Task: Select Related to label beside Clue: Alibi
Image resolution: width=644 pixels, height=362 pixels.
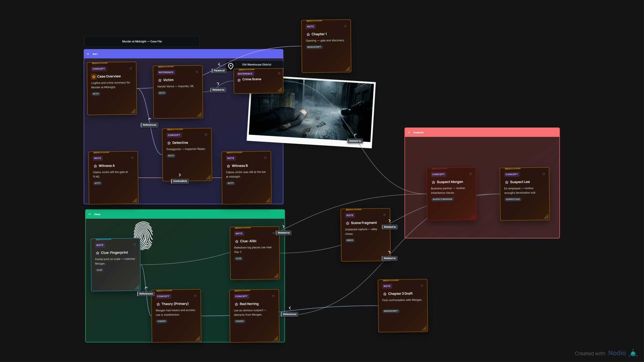Action: pos(284,233)
